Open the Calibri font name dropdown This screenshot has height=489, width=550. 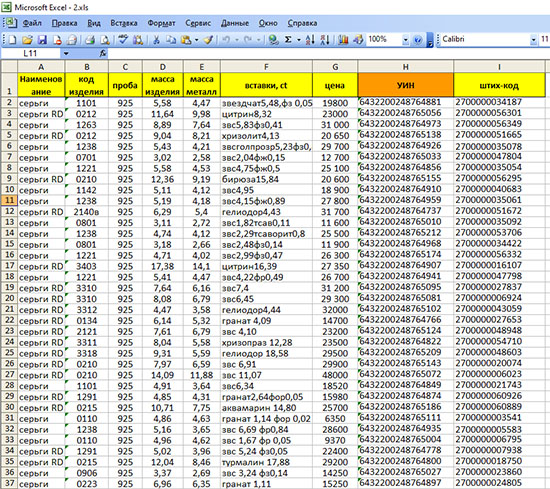(x=533, y=40)
